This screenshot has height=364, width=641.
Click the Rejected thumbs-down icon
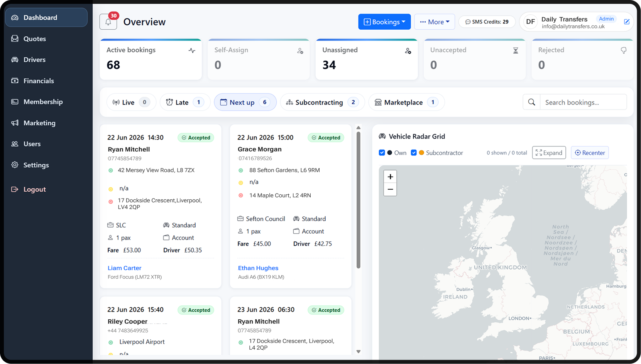click(x=624, y=51)
